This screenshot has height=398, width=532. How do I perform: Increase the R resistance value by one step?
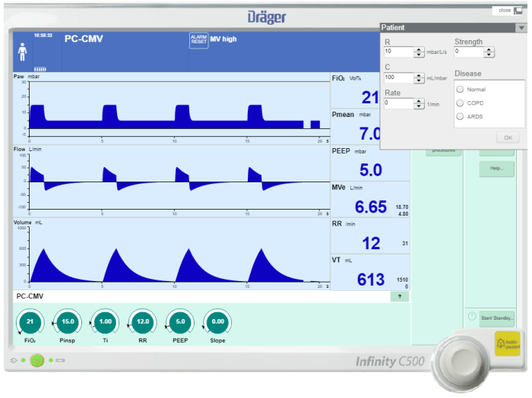click(x=419, y=49)
